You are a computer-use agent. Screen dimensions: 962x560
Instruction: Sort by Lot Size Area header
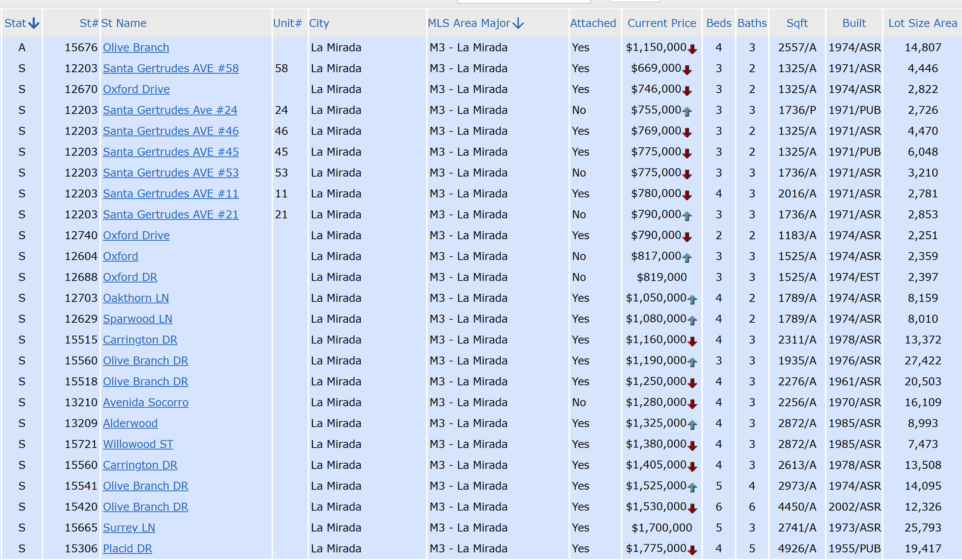[x=922, y=23]
